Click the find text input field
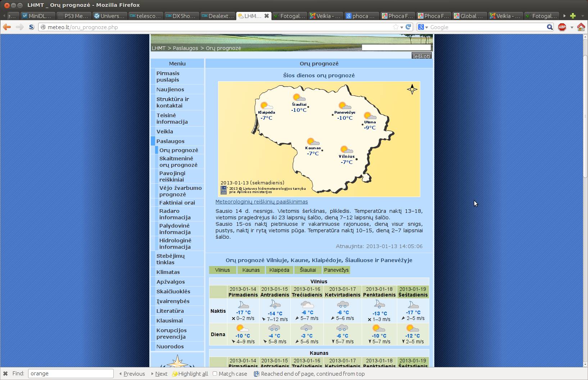This screenshot has width=588, height=380. (x=71, y=374)
